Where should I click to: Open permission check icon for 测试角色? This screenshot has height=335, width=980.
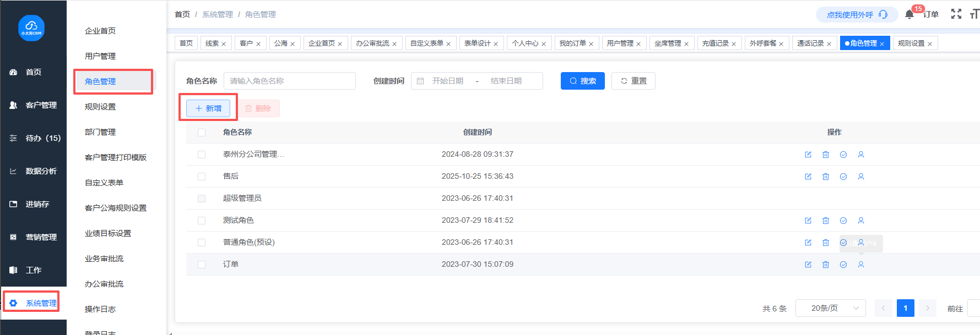tap(843, 221)
